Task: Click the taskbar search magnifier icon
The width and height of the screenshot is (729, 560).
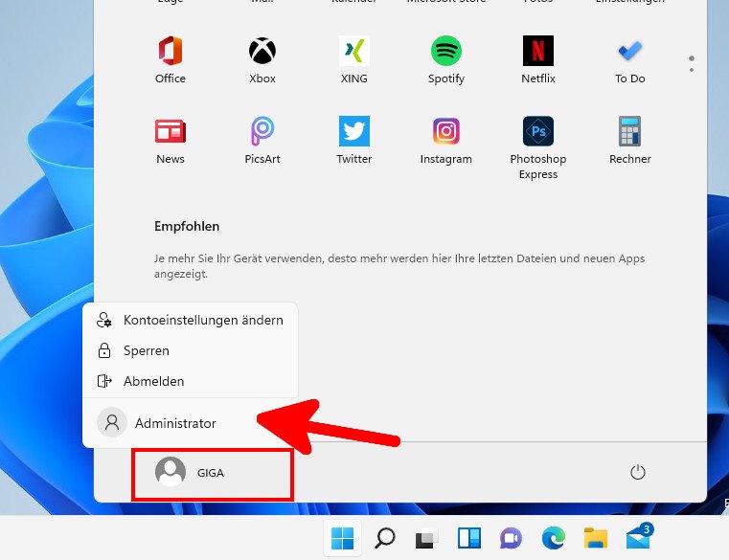Action: [385, 539]
